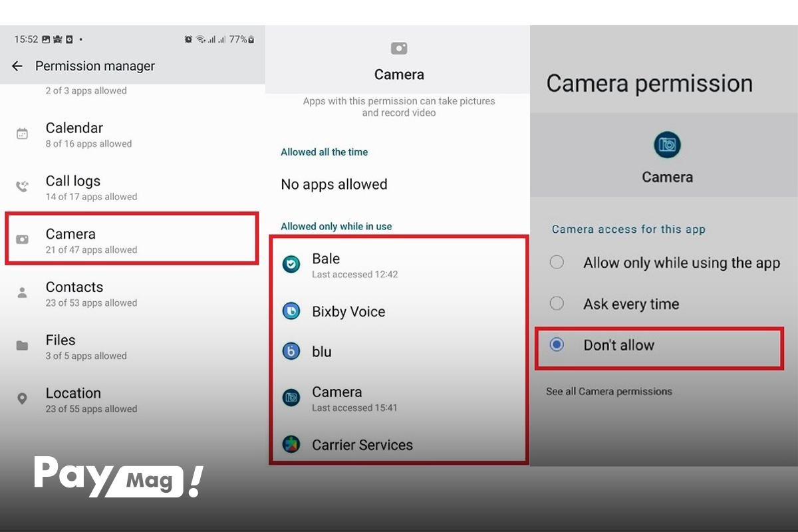Tap the Bixby Voice app icon
Screen dimensions: 798x532
[x=291, y=311]
